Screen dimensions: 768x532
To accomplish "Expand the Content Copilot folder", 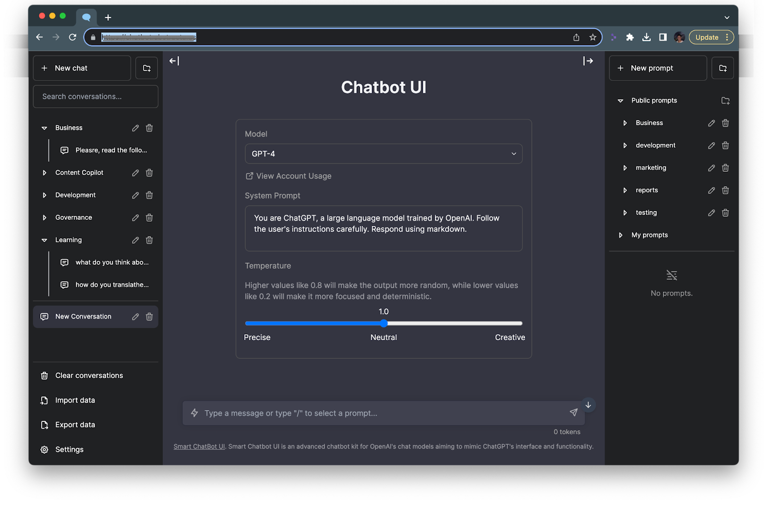I will tap(44, 173).
